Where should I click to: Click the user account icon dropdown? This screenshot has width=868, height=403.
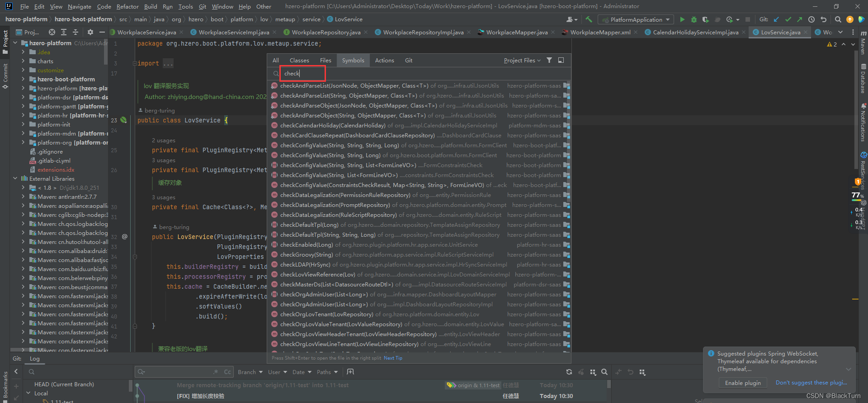pos(572,19)
